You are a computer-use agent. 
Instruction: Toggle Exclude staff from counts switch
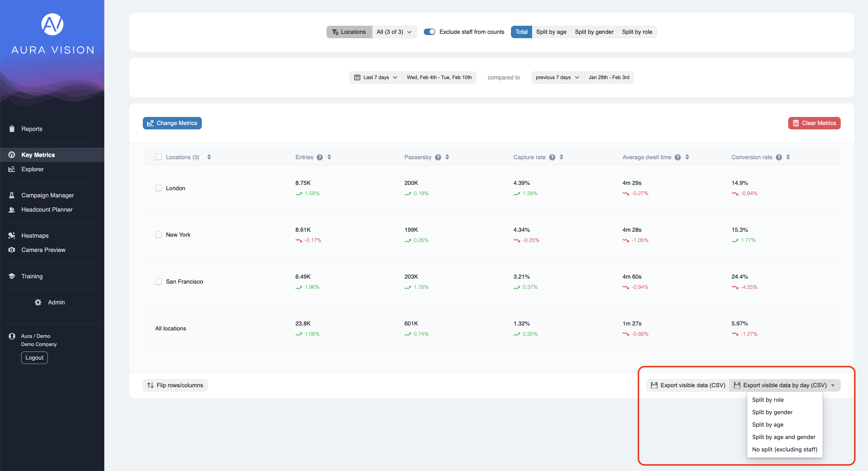click(429, 32)
